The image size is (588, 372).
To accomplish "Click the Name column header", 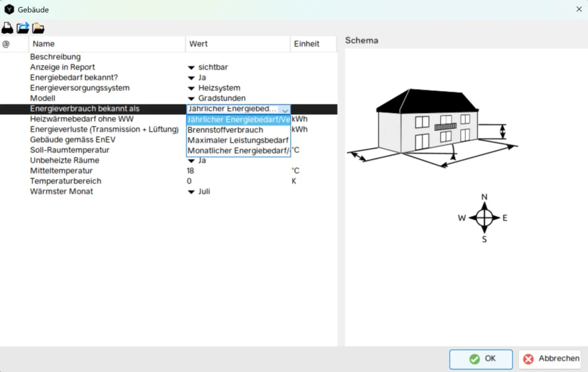I will [x=44, y=44].
